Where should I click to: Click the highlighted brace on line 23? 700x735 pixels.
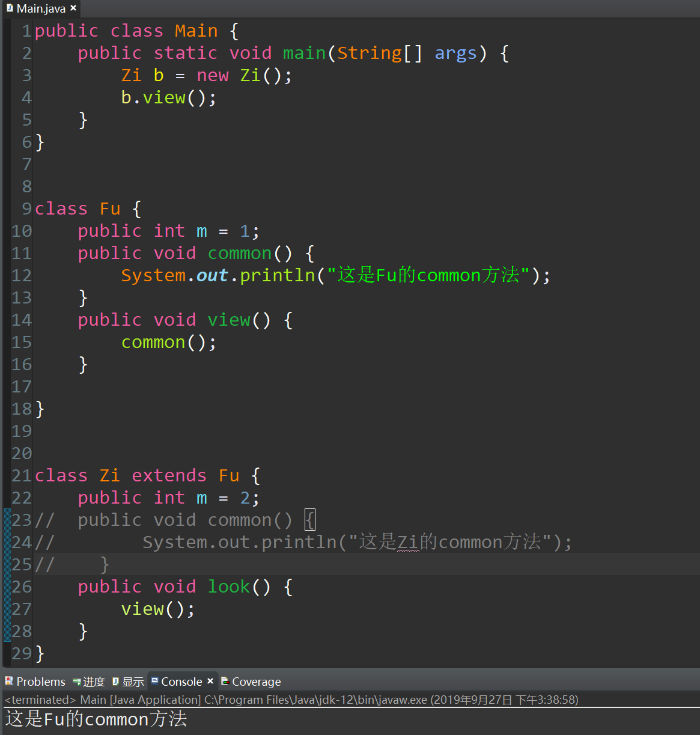[x=310, y=520]
